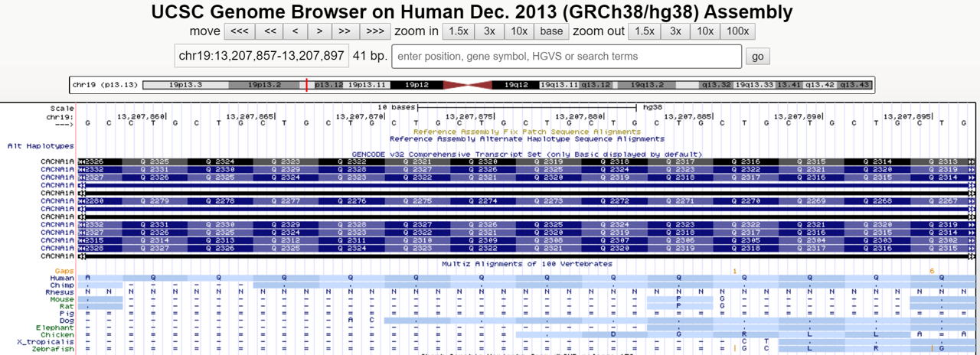Select the Chicken species row label
Image resolution: width=980 pixels, height=355 pixels.
[58, 334]
